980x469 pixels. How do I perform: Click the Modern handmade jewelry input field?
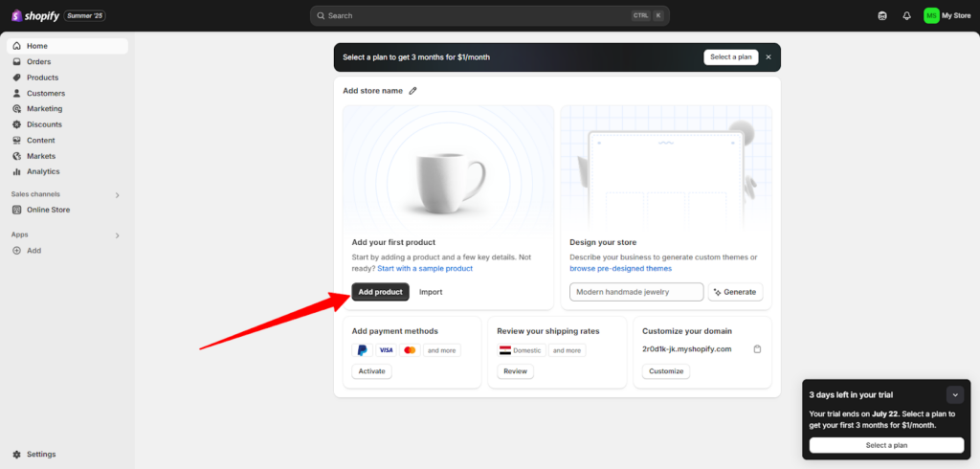[635, 292]
